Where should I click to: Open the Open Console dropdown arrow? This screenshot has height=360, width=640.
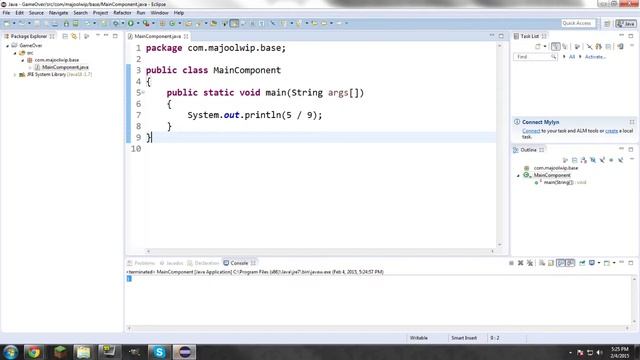coord(613,263)
